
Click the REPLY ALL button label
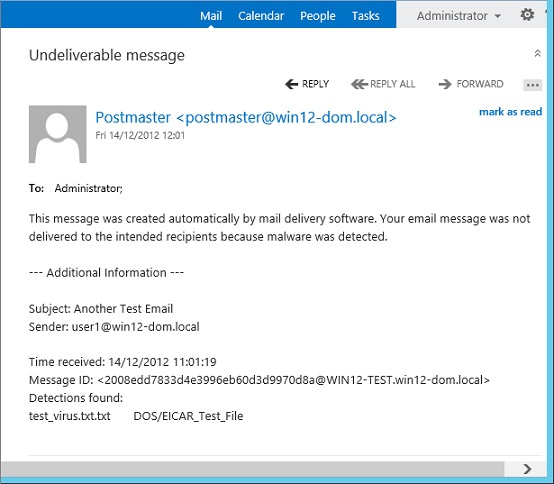(392, 84)
